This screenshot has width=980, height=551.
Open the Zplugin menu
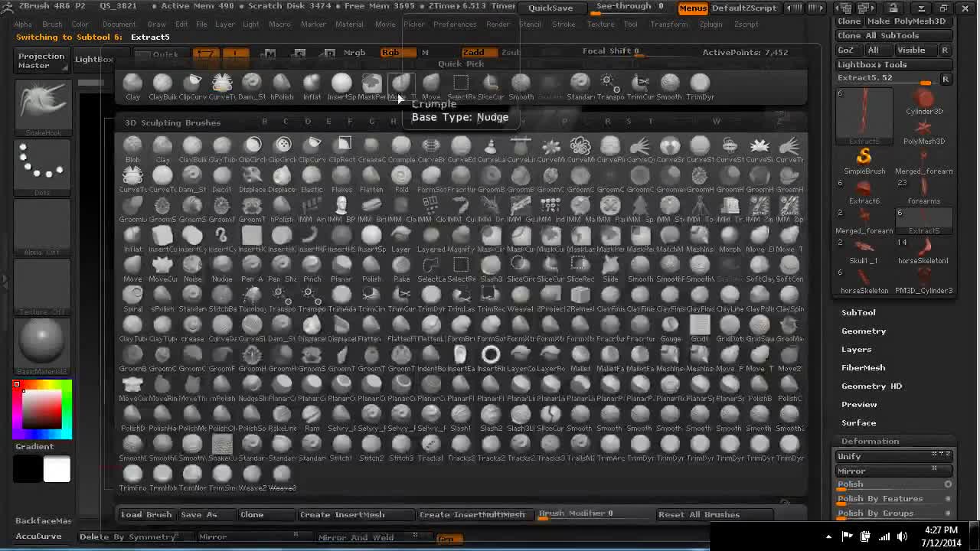click(x=710, y=24)
